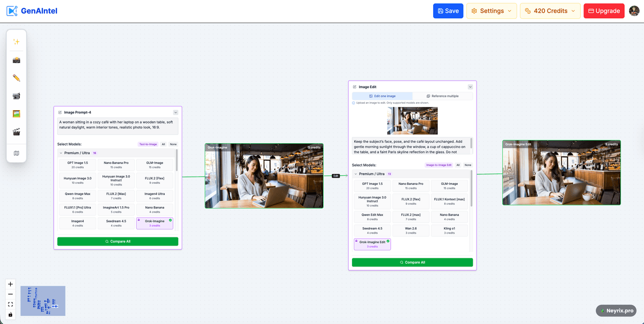Toggle FLUX.1 Kontext [max] model

click(x=449, y=201)
